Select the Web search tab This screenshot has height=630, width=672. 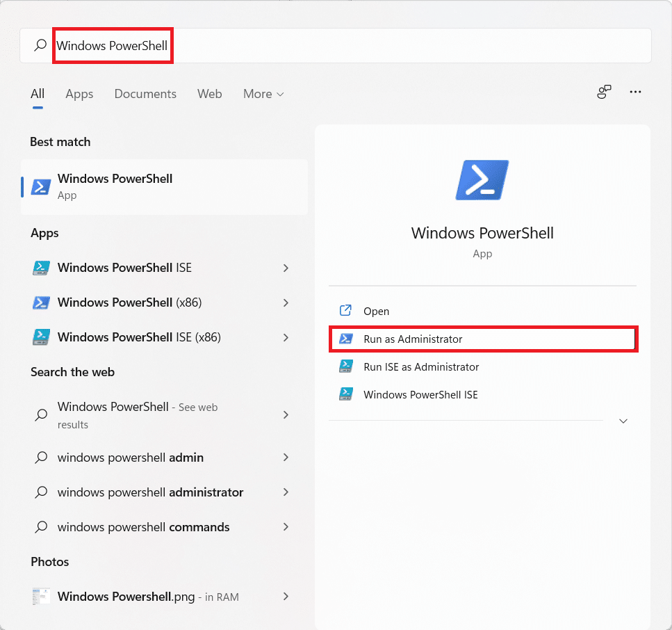[x=209, y=94]
